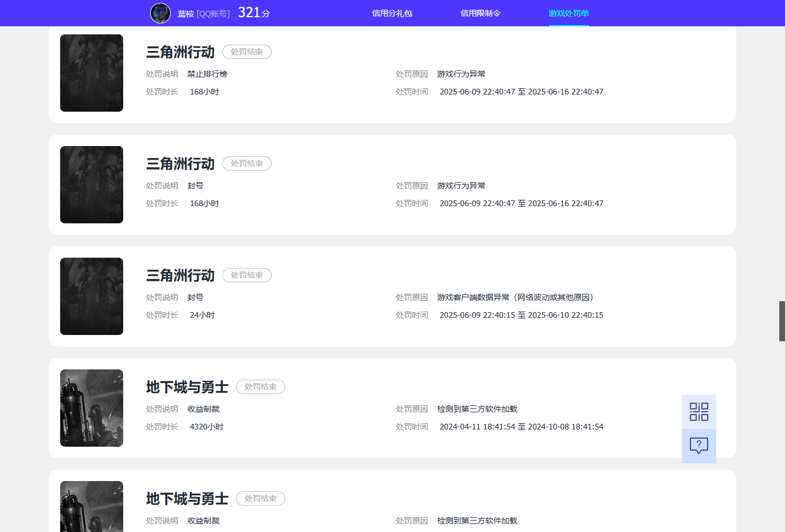Click the 2024-04-11 to 2024-10-08 penalty time
The image size is (785, 532).
(521, 427)
